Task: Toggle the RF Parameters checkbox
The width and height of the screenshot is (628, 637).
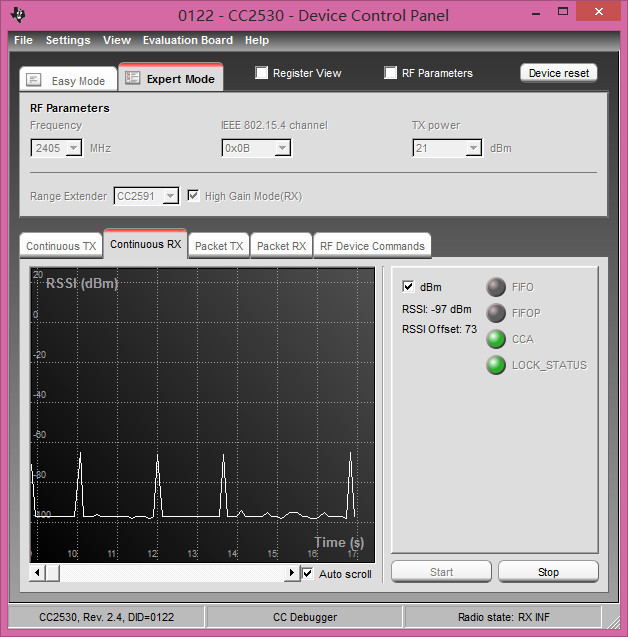Action: (390, 73)
